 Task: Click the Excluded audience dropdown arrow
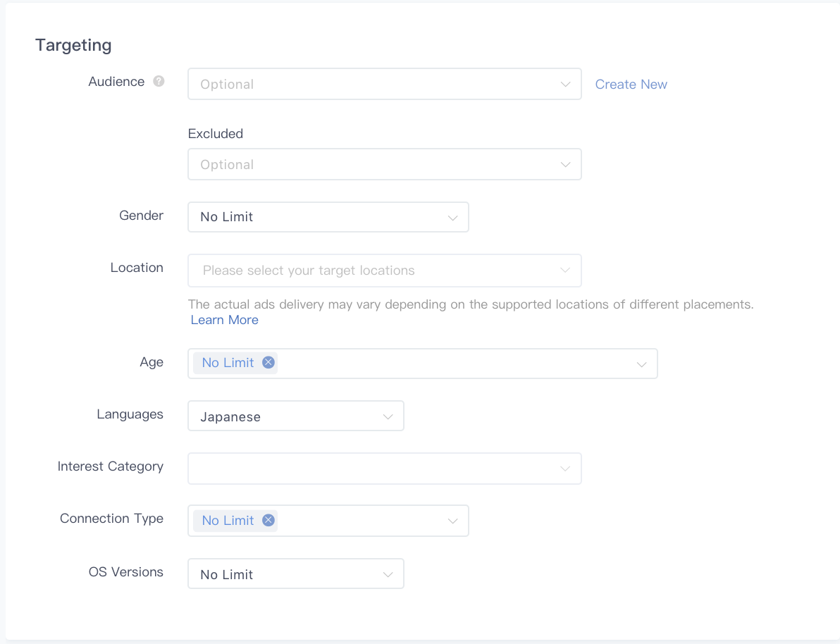coord(565,165)
